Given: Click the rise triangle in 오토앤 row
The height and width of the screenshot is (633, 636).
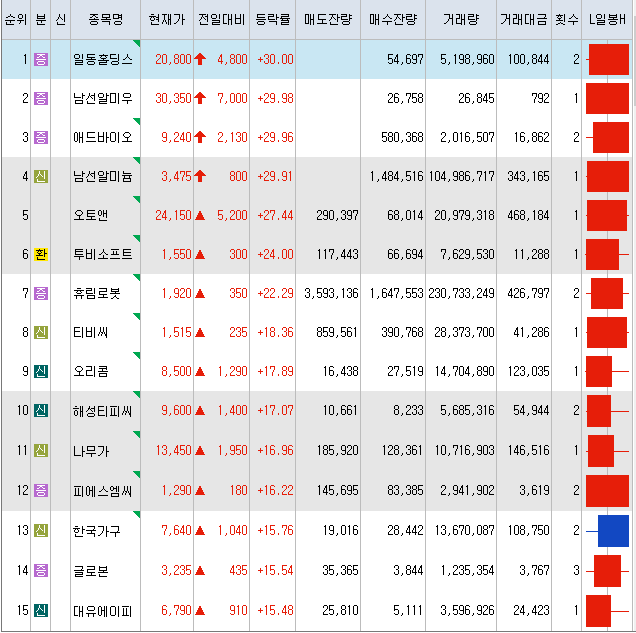Looking at the screenshot, I should (x=200, y=215).
